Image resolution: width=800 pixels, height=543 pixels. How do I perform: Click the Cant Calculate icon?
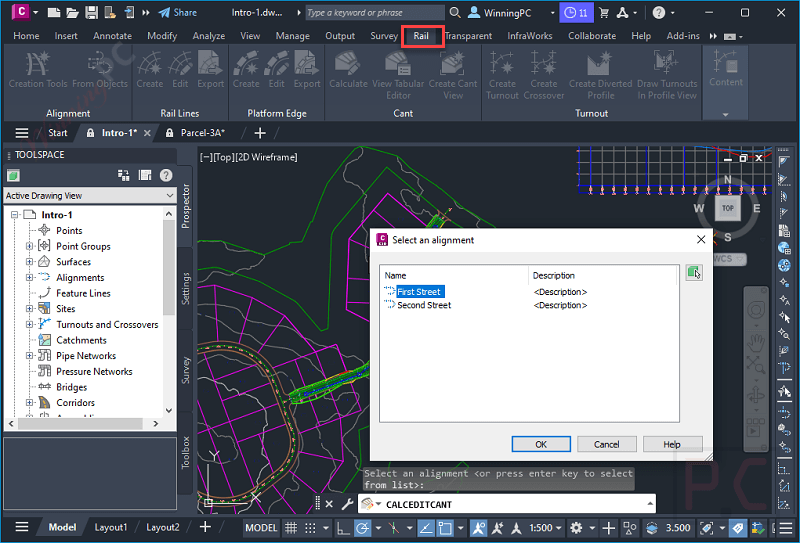click(348, 64)
